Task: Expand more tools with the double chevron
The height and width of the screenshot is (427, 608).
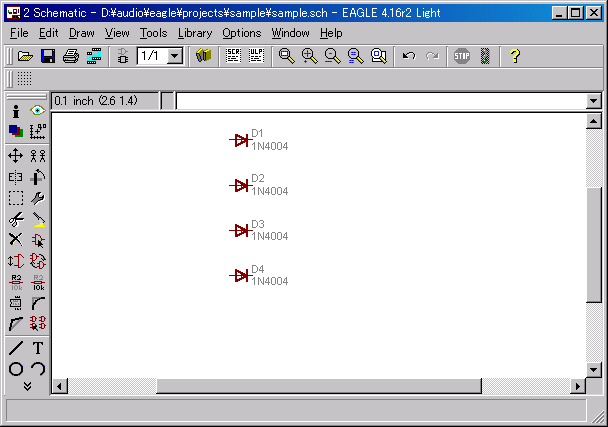Action: click(27, 386)
